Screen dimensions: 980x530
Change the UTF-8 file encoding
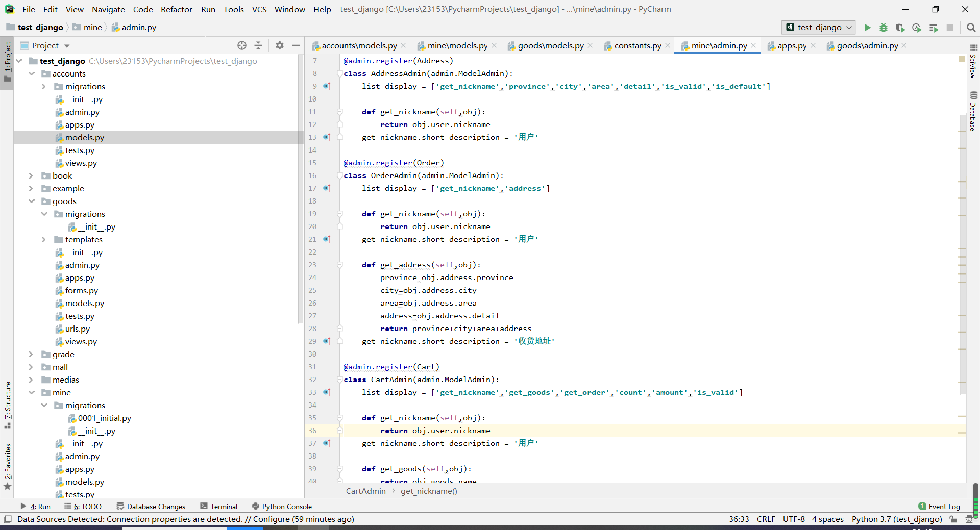(x=794, y=519)
